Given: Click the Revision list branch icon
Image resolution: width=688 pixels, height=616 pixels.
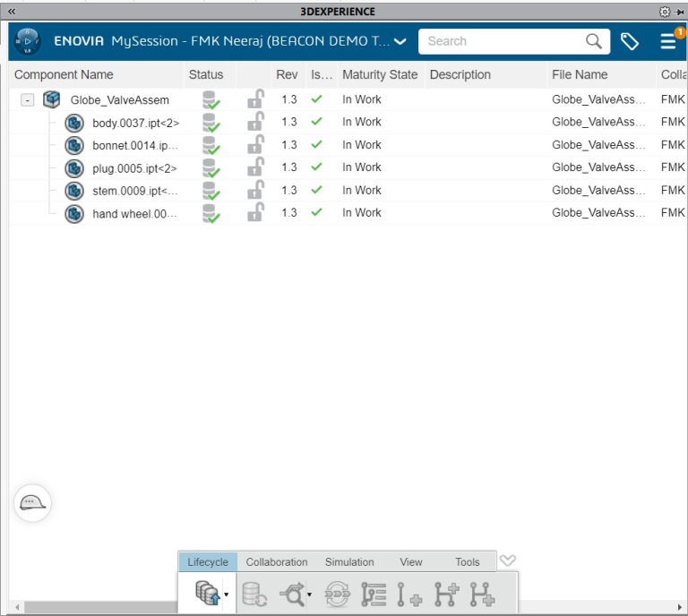Looking at the screenshot, I should click(374, 595).
